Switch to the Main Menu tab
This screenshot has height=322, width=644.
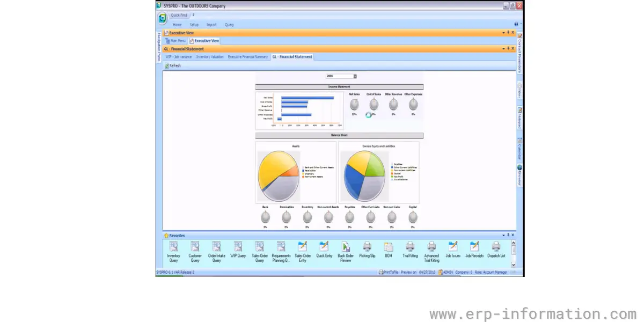click(x=175, y=41)
